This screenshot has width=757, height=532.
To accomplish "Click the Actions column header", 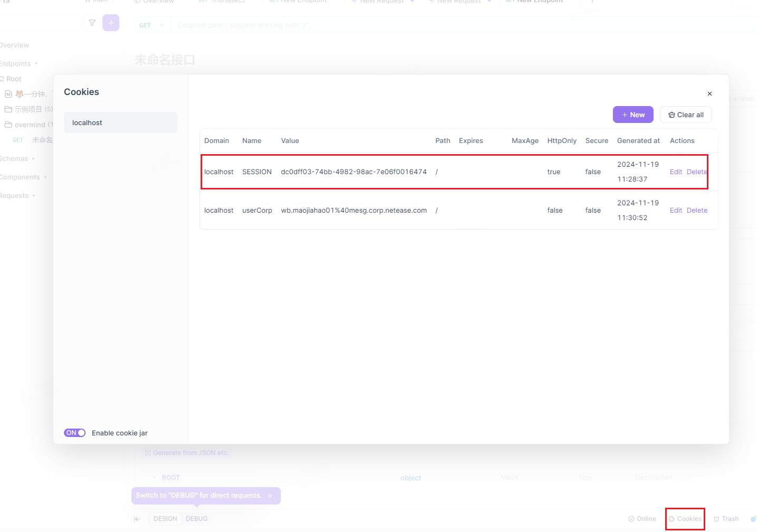I will pyautogui.click(x=682, y=140).
